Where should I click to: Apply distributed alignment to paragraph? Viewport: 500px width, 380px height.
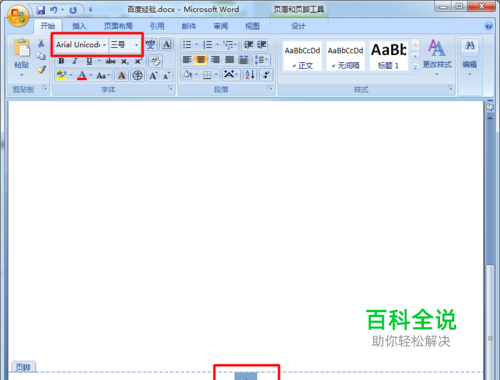244,60
